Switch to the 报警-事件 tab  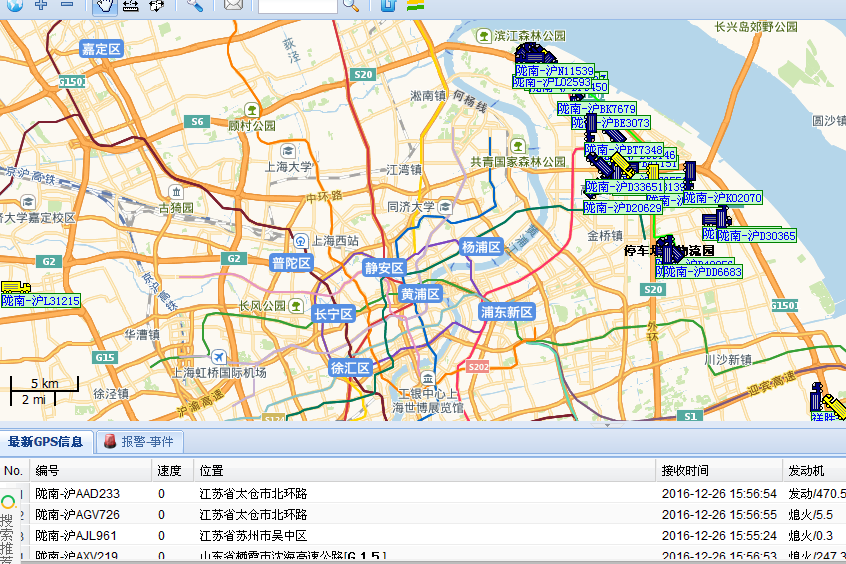point(138,441)
